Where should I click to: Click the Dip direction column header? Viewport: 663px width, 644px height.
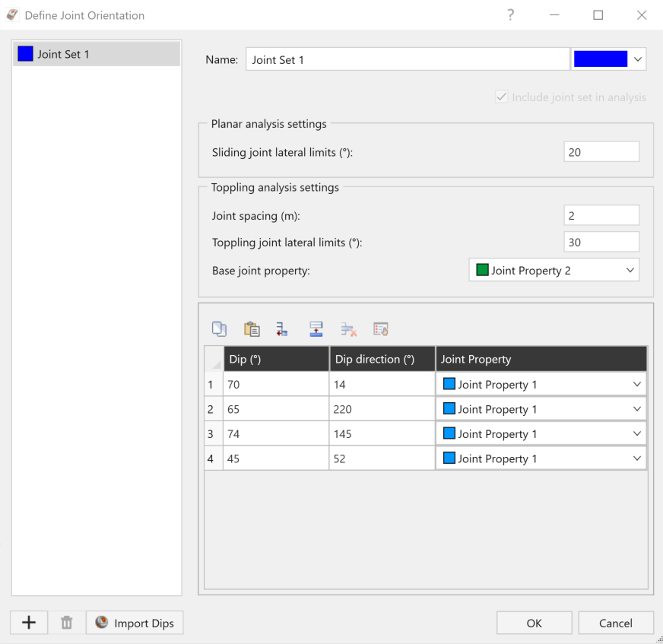[x=382, y=359]
